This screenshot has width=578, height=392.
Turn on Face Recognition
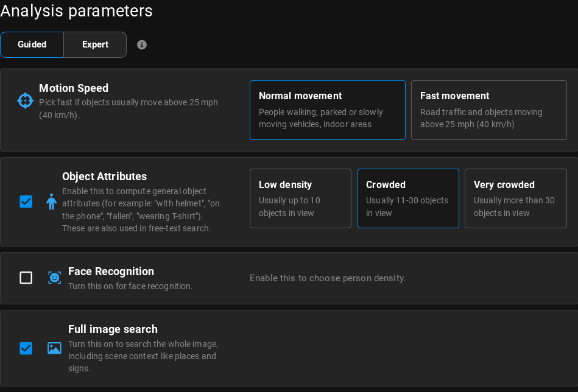click(26, 278)
